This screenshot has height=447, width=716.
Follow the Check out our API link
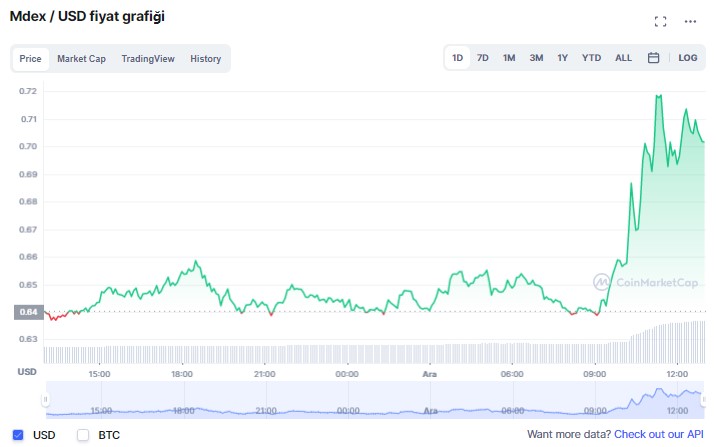[x=658, y=434]
